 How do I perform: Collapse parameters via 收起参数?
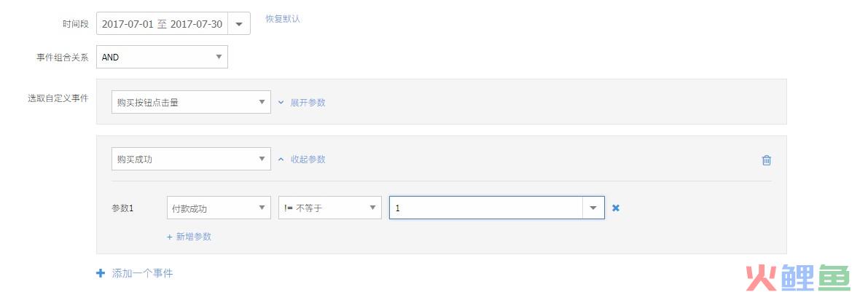308,159
